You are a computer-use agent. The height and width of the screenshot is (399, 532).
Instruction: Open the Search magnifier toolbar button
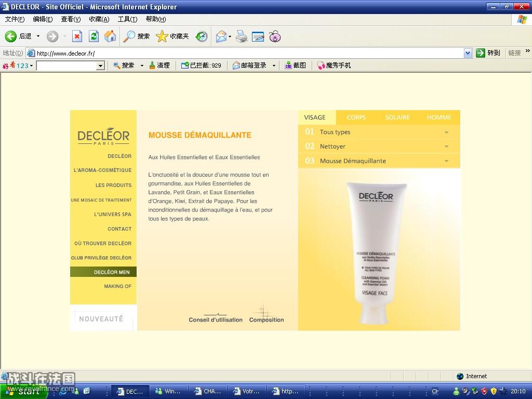(x=136, y=36)
